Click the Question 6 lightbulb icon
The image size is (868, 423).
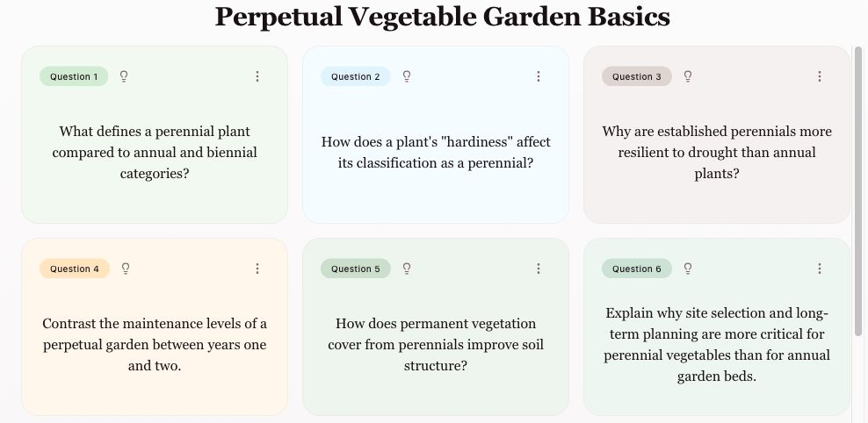688,269
